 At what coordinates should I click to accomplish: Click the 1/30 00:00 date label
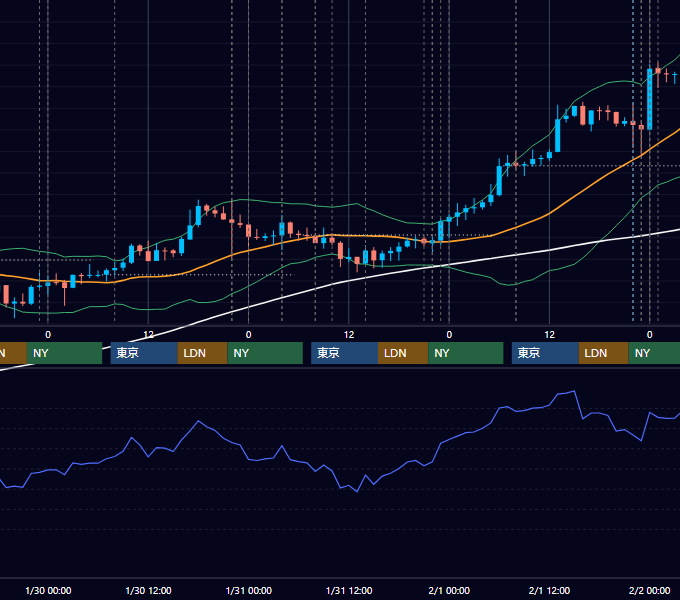(x=48, y=590)
